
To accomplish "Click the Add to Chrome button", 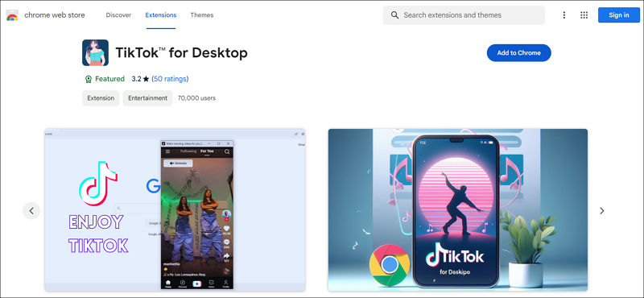I will coord(518,52).
